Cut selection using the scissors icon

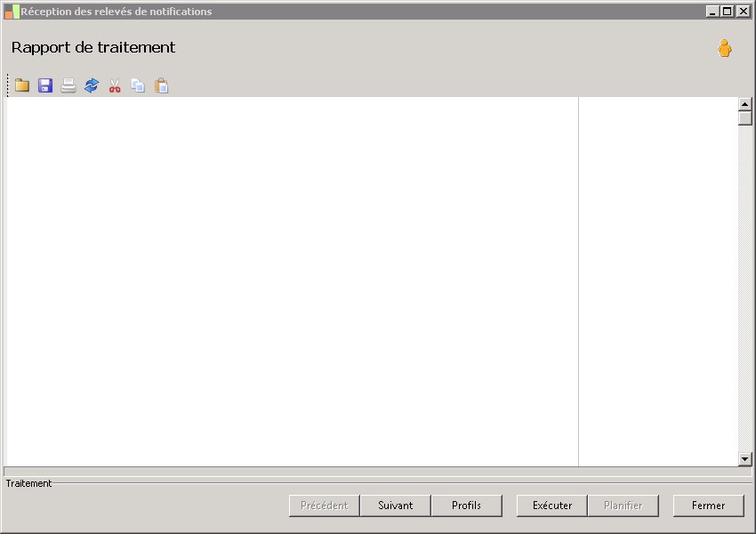[x=115, y=85]
